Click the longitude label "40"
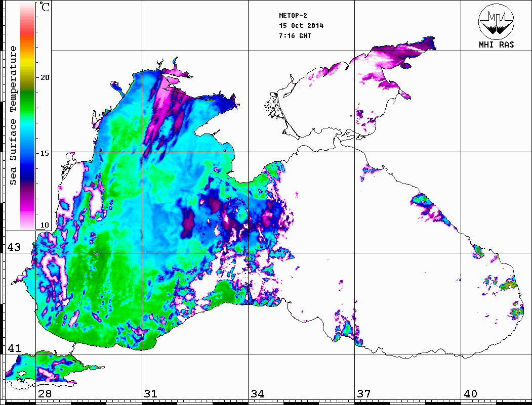The image size is (532, 405). pyautogui.click(x=470, y=394)
